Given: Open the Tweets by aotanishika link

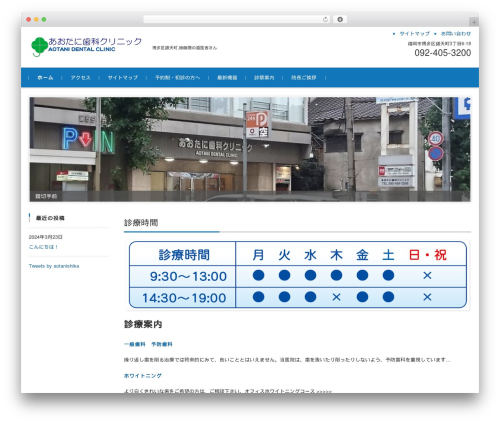Looking at the screenshot, I should pyautogui.click(x=54, y=266).
